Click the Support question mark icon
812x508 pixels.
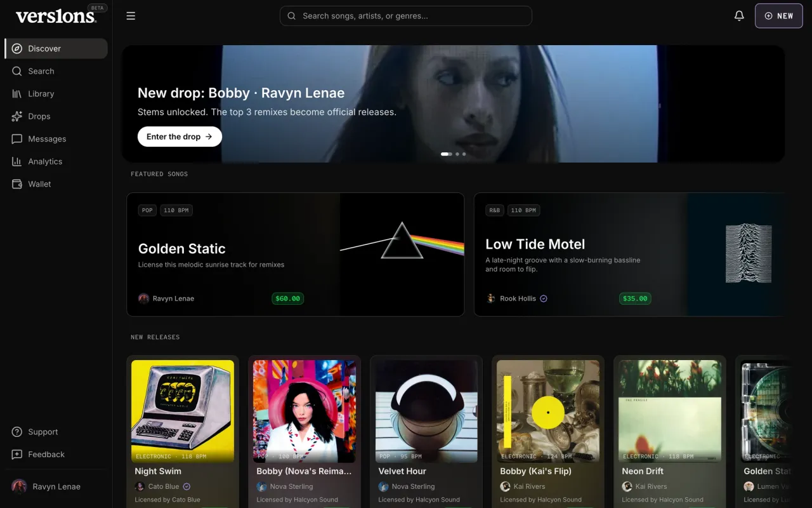pyautogui.click(x=17, y=432)
